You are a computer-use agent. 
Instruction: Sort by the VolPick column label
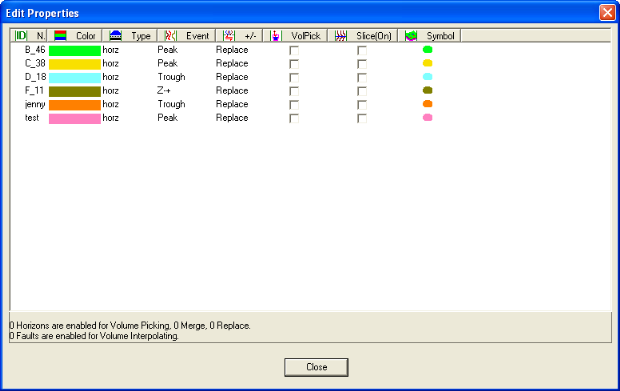point(306,36)
